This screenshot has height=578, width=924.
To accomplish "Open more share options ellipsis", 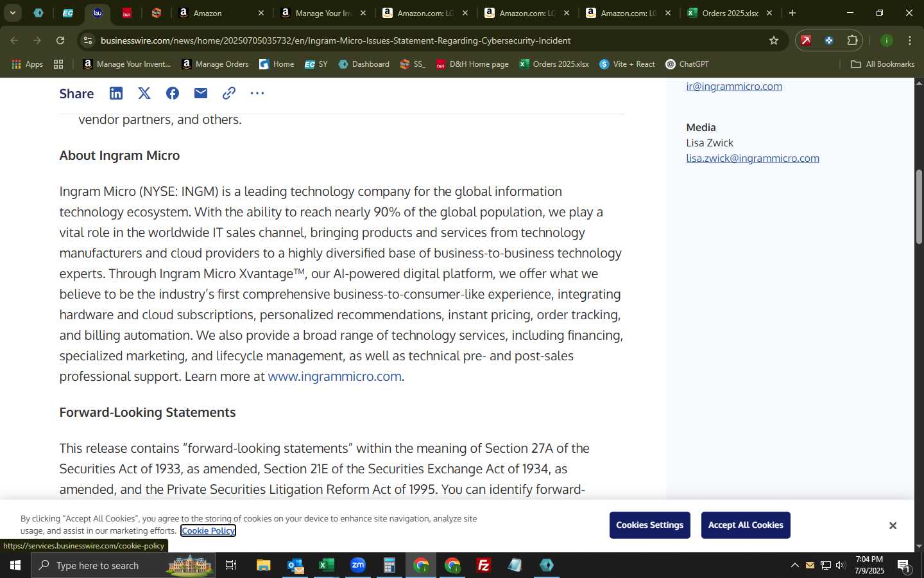I will coord(257,93).
